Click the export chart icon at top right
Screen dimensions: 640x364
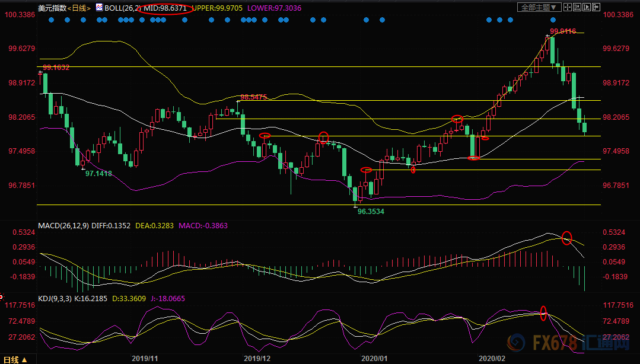pyautogui.click(x=596, y=7)
